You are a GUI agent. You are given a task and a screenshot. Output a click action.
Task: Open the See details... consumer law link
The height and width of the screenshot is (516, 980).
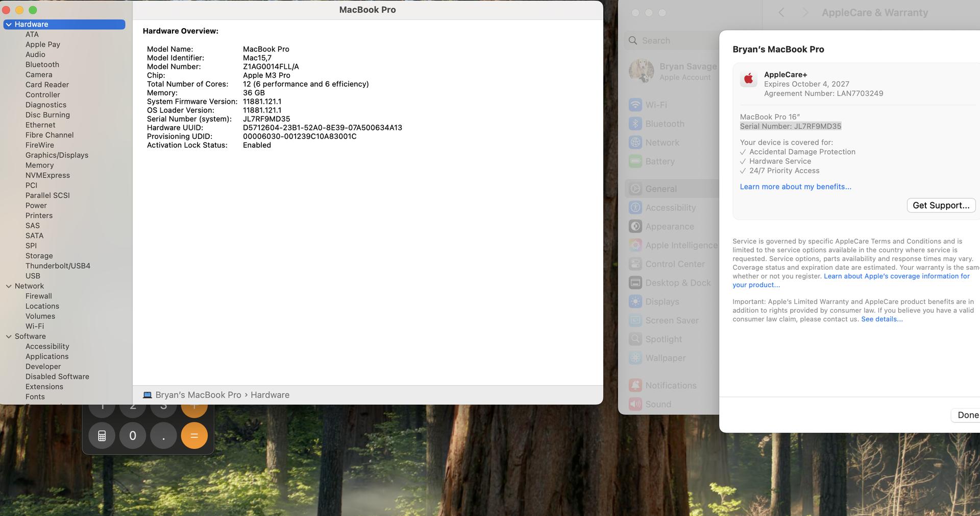[x=881, y=319]
